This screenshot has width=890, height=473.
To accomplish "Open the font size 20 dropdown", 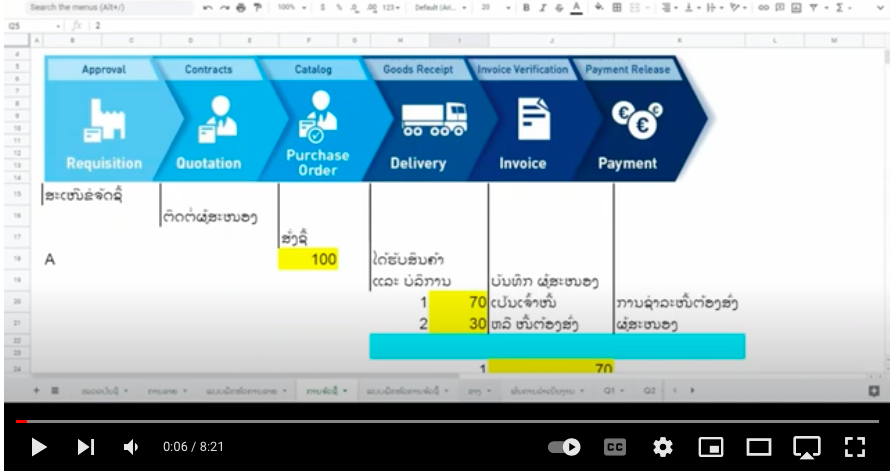I will pyautogui.click(x=496, y=7).
